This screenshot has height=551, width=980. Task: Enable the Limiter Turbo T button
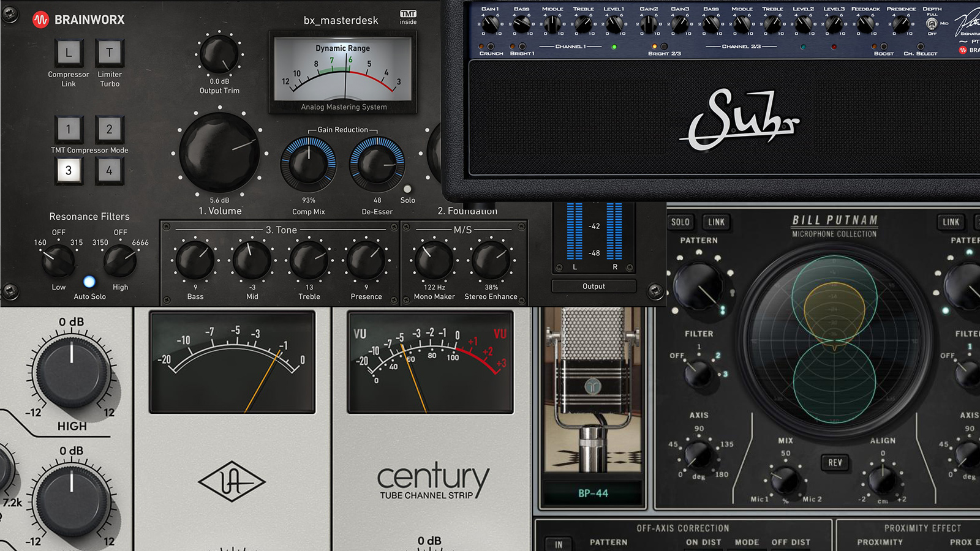pyautogui.click(x=110, y=53)
